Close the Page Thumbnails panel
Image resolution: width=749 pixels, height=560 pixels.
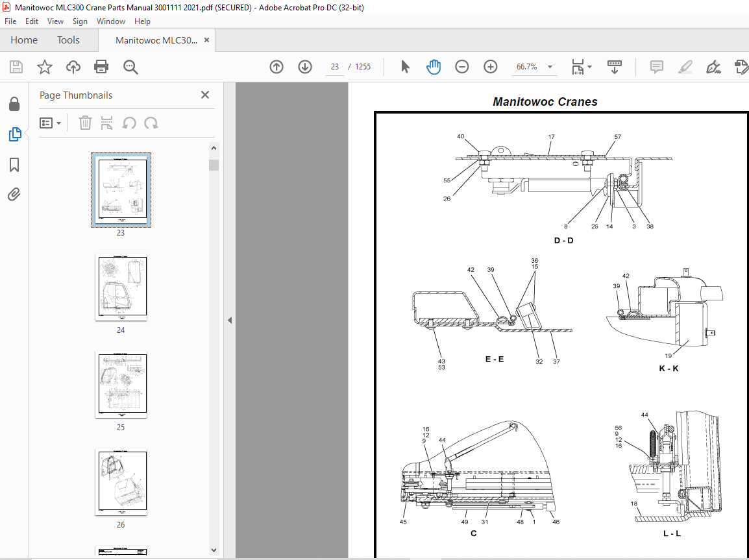pos(205,95)
